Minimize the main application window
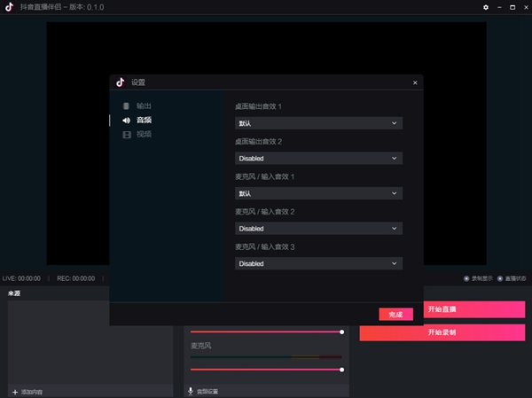The image size is (532, 398). (499, 7)
